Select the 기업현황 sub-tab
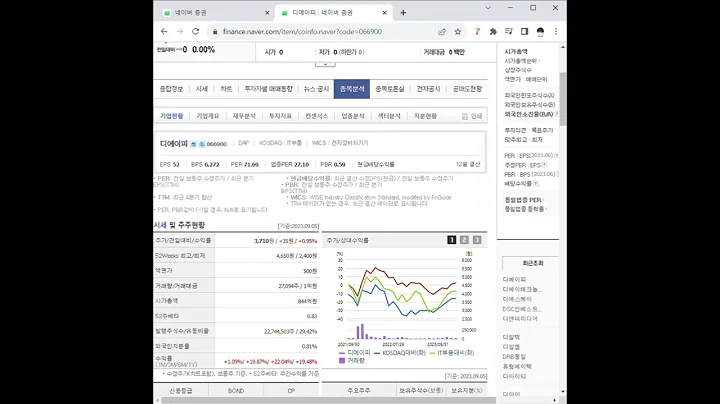The height and width of the screenshot is (404, 720). (172, 116)
